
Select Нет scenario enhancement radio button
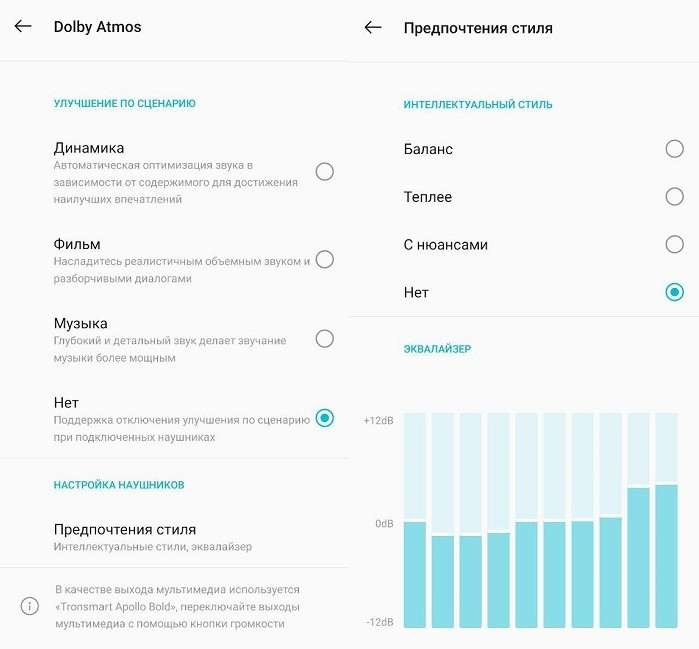point(324,418)
